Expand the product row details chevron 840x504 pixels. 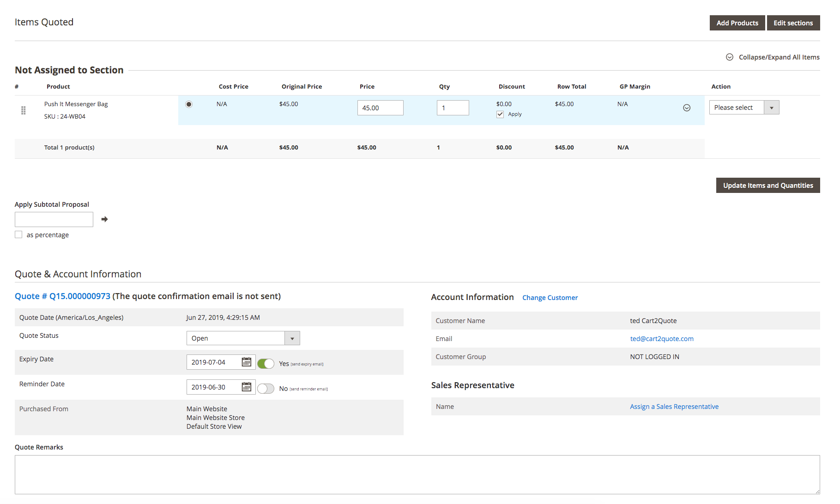pos(686,107)
